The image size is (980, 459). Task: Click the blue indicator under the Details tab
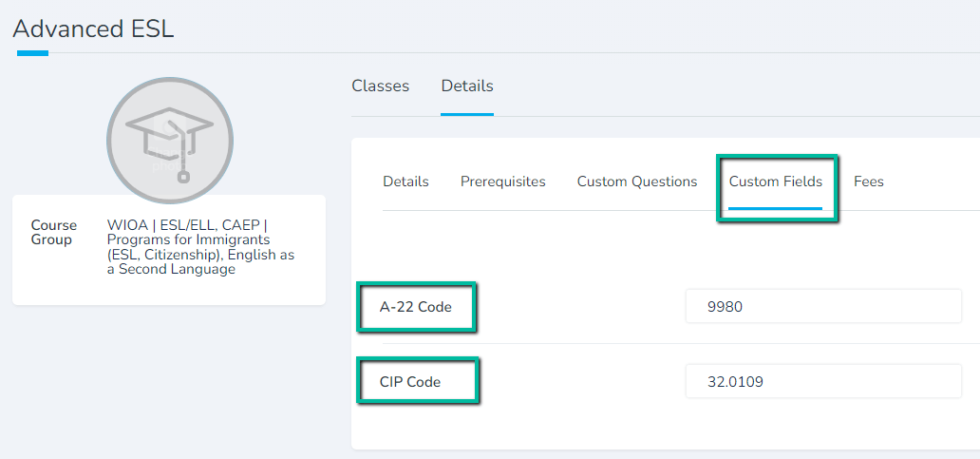(466, 114)
